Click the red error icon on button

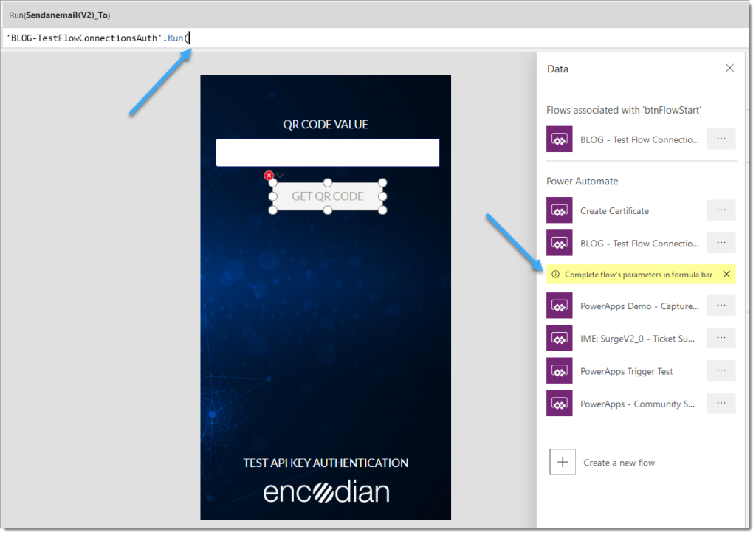pyautogui.click(x=269, y=176)
